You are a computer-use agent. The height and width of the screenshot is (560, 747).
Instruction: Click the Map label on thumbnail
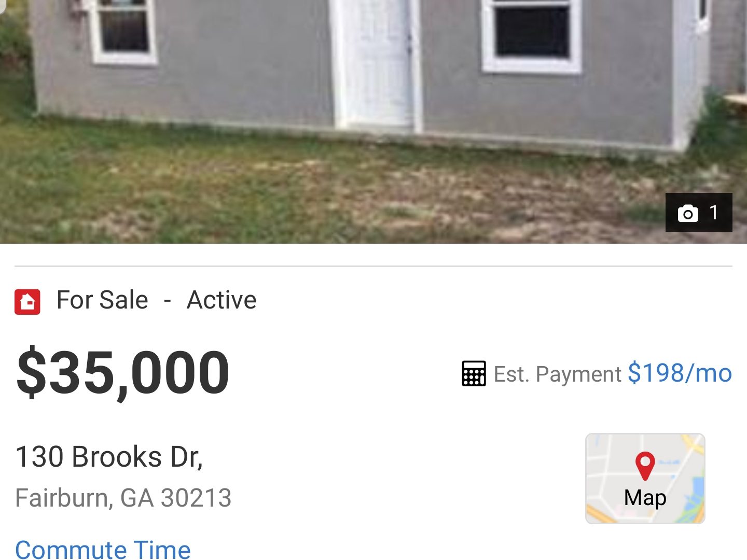[645, 498]
